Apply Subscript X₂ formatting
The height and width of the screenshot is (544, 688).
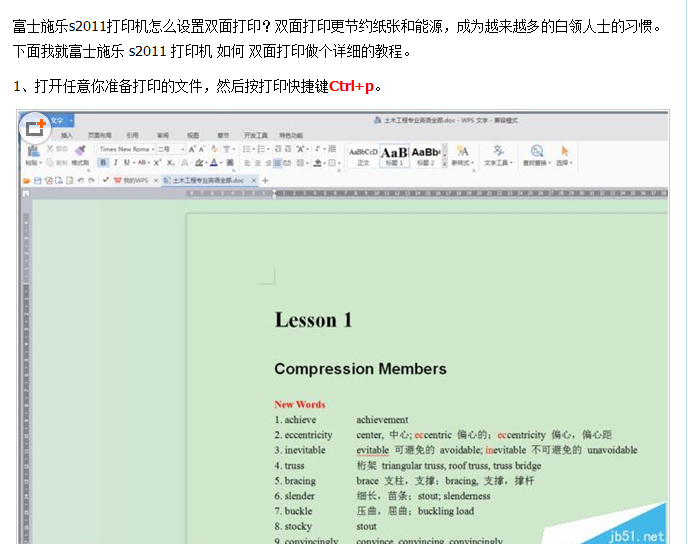[x=170, y=163]
